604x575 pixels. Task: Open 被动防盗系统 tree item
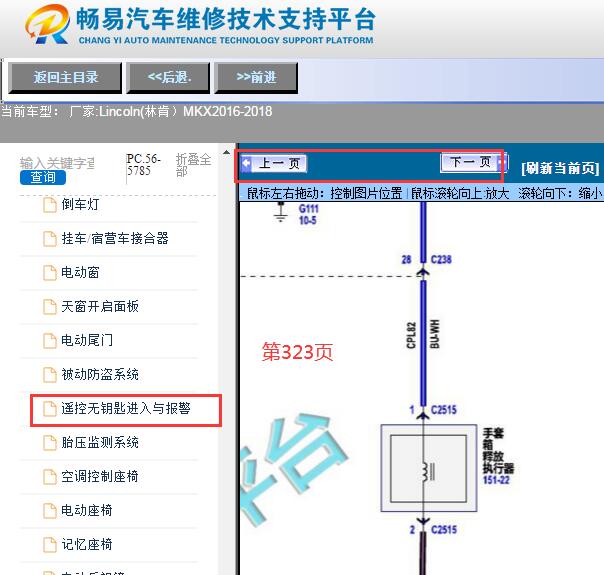[100, 374]
